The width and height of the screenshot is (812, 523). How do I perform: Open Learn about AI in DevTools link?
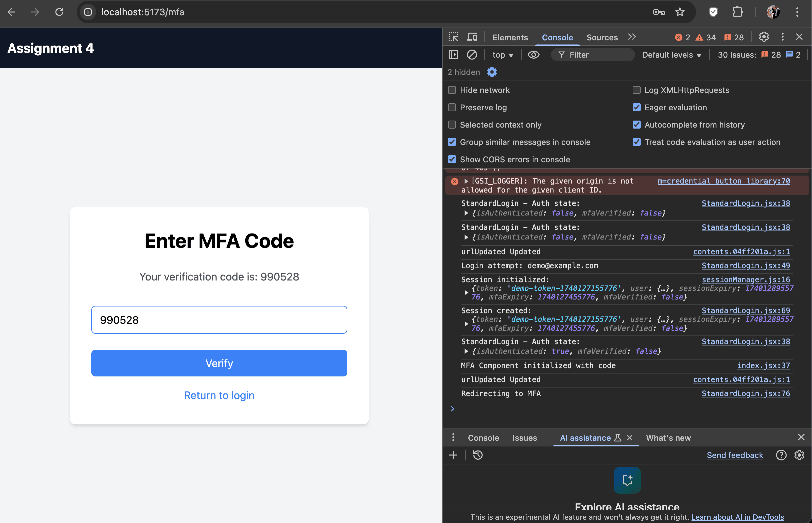point(738,517)
